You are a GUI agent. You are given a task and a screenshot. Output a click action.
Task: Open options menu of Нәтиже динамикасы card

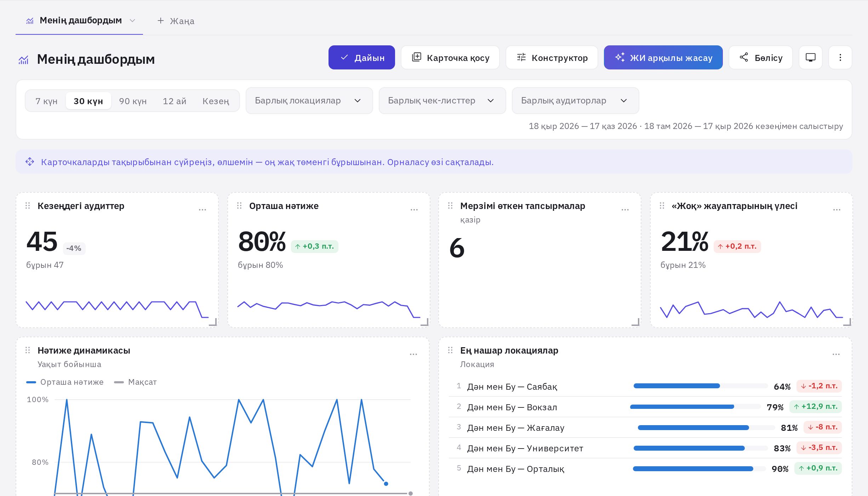(413, 354)
